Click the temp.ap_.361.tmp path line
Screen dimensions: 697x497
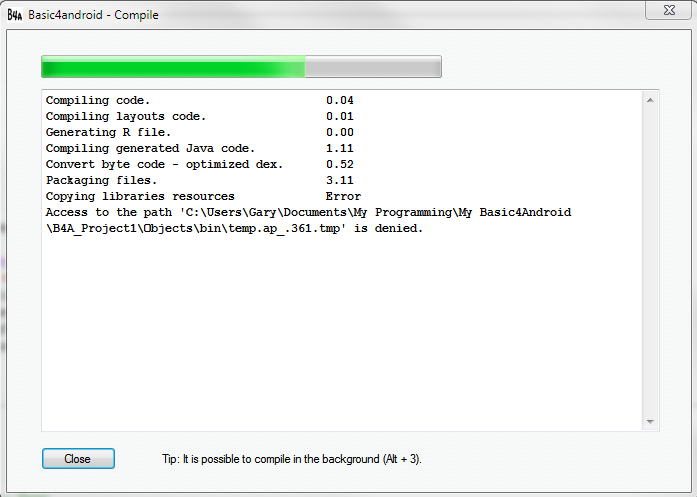[234, 228]
